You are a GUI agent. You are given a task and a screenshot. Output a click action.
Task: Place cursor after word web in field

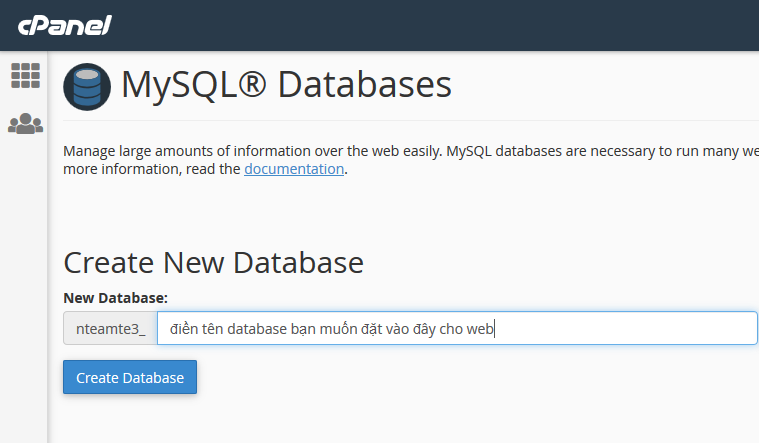tap(494, 329)
